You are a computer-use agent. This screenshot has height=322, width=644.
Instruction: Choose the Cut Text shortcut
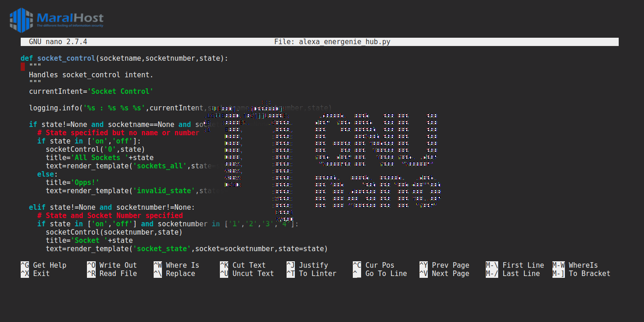tap(243, 265)
